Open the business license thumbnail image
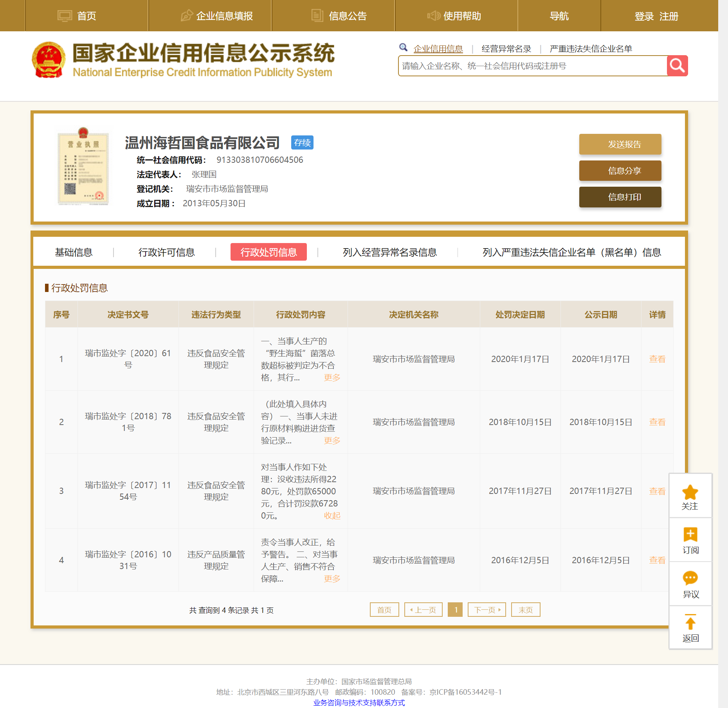Viewport: 728px width, 708px height. (83, 166)
